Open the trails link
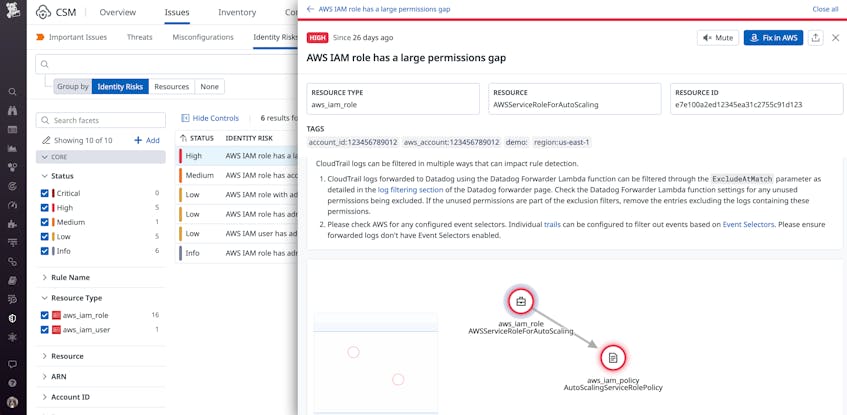Screen dimensions: 847x415 tap(552, 224)
